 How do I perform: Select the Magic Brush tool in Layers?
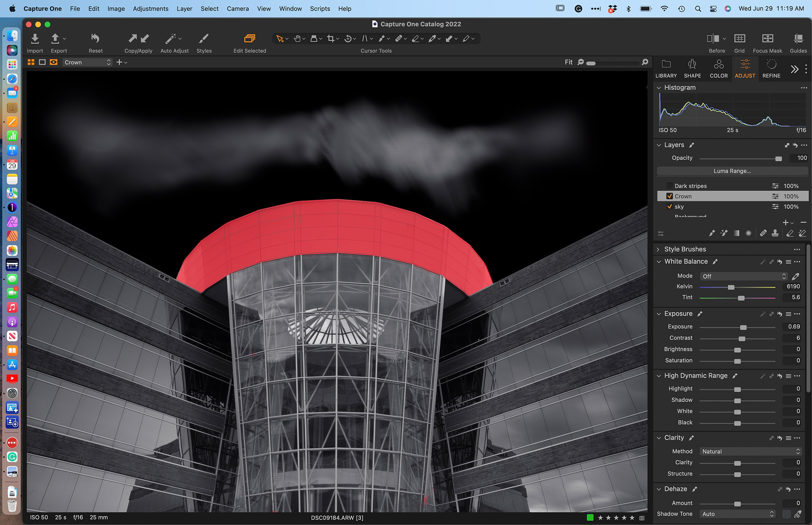tap(724, 233)
